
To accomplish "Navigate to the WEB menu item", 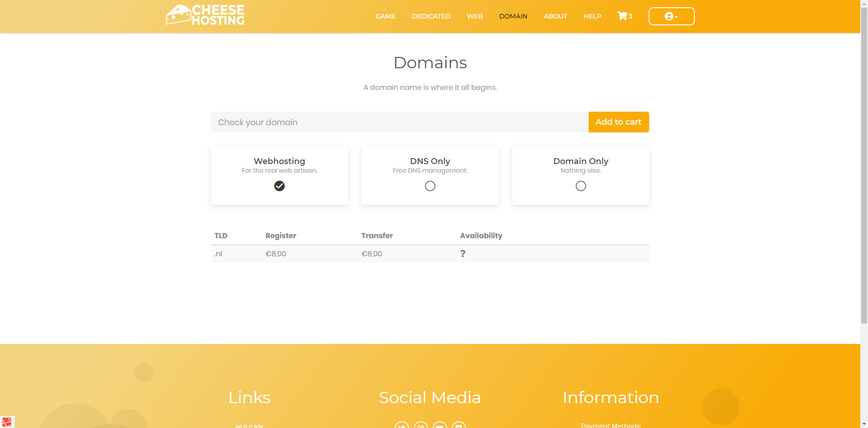I will 475,16.
